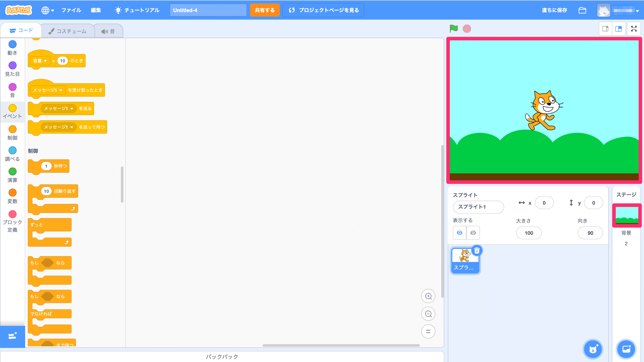Open メッセージ1 dropdown in を送る block
Viewport: 644px width, 362px height.
click(x=59, y=108)
